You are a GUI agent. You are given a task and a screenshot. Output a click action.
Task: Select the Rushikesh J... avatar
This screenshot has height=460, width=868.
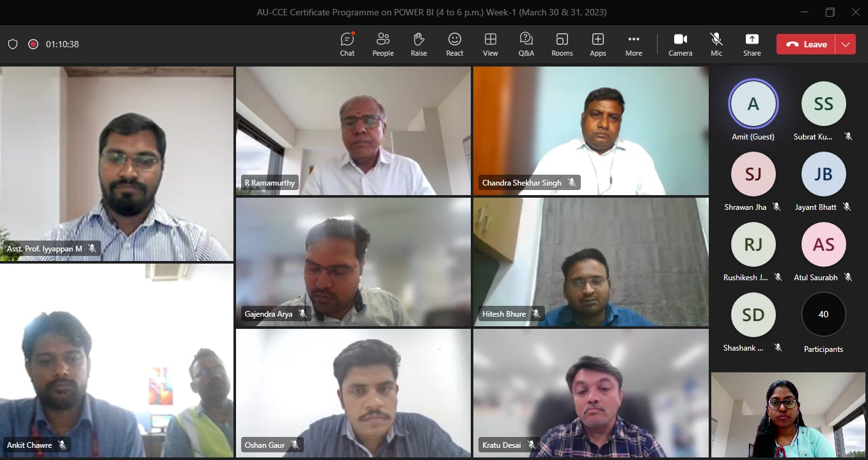coord(754,244)
